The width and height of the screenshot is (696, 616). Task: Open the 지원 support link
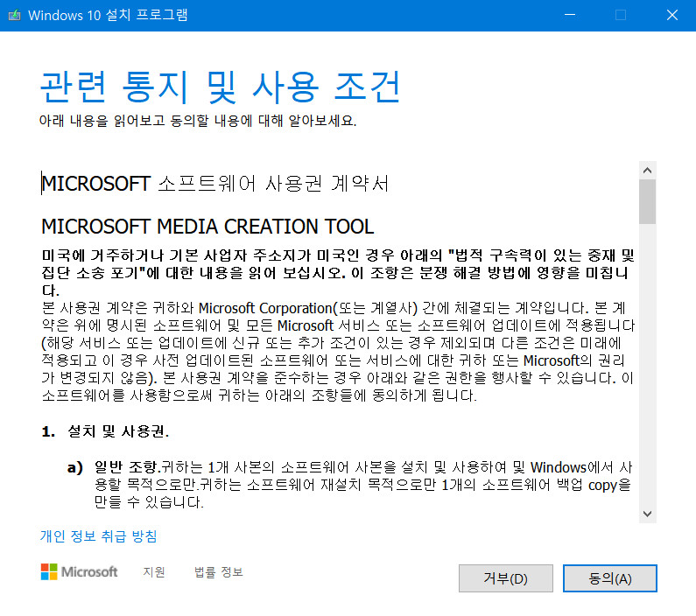pos(154,571)
